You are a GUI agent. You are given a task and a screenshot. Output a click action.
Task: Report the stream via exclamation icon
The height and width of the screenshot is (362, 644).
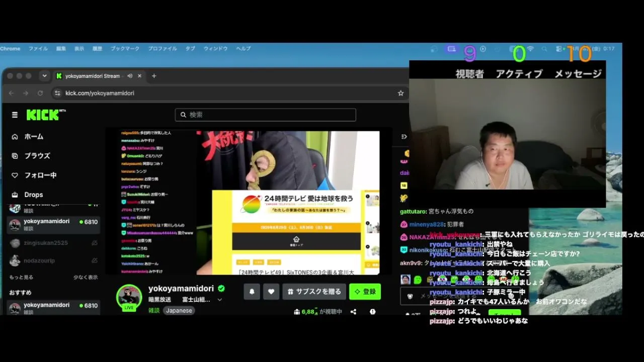pyautogui.click(x=372, y=312)
